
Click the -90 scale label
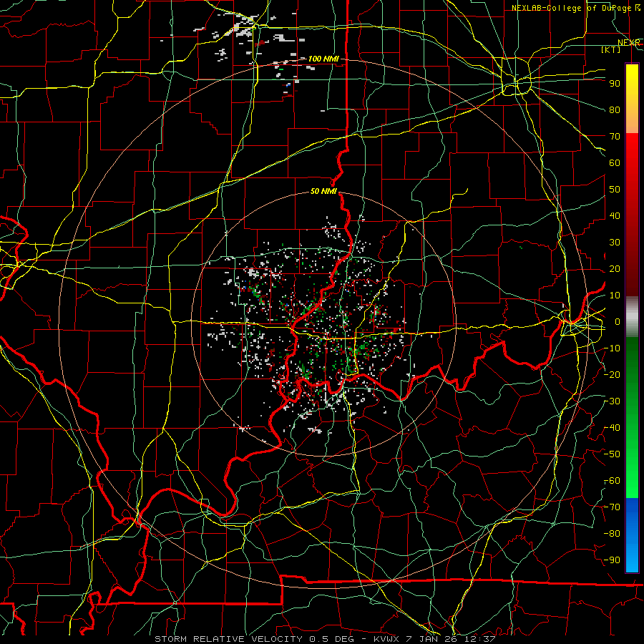[612, 560]
